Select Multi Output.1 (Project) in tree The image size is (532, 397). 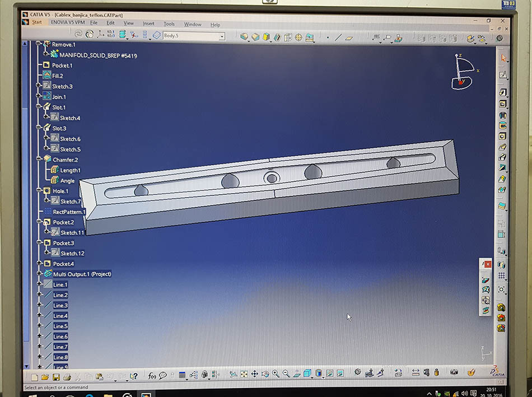coord(82,274)
